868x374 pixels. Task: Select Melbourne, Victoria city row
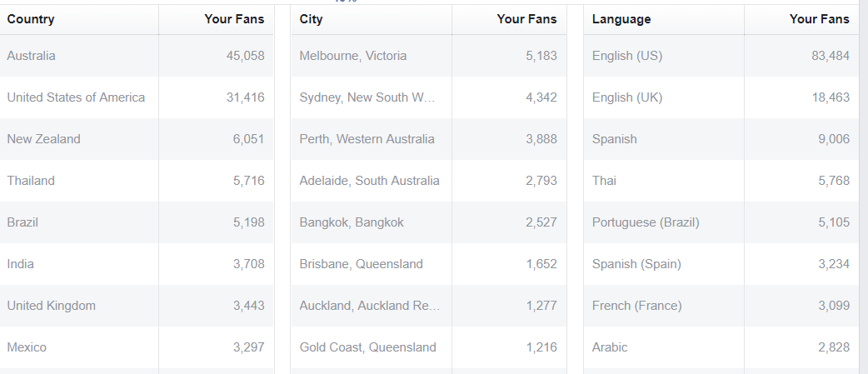428,56
